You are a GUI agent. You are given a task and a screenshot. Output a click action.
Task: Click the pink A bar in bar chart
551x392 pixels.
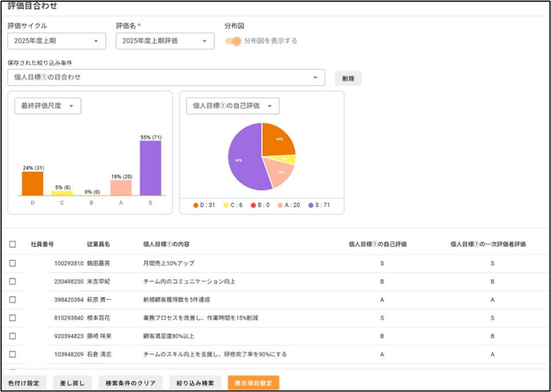(x=121, y=188)
